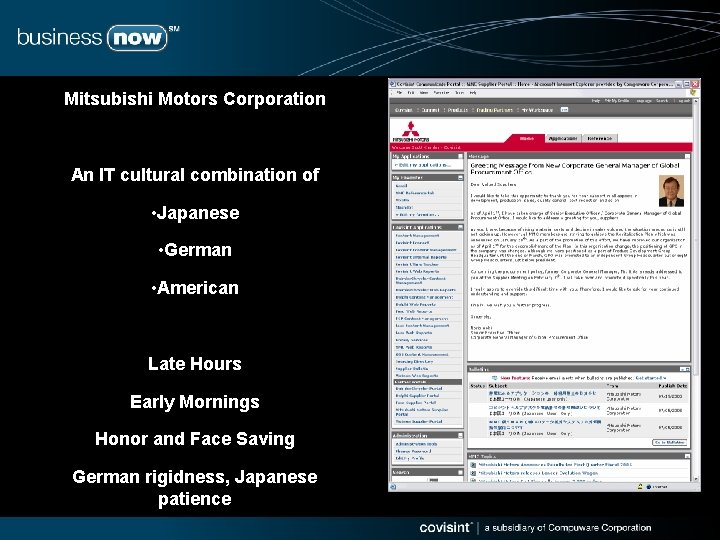Open the Edit menu in Internet Explorer
The image size is (720, 540).
coord(411,93)
